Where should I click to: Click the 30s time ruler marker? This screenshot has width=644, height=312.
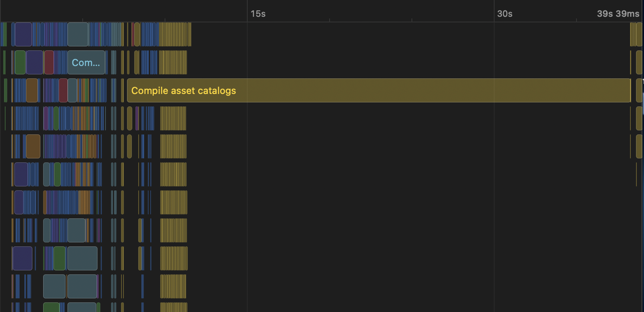[504, 14]
